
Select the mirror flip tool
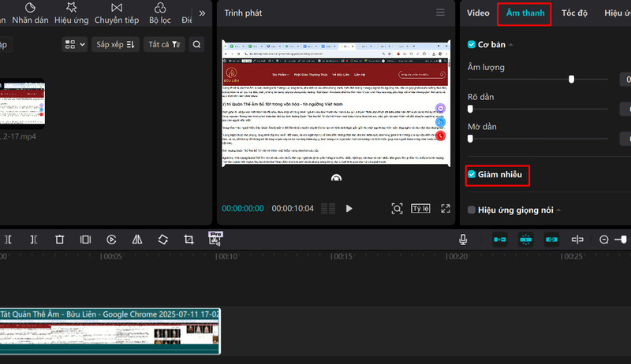click(137, 240)
